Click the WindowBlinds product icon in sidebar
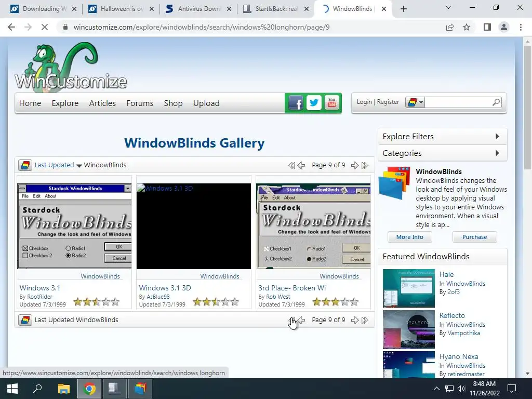The height and width of the screenshot is (399, 532). [395, 183]
